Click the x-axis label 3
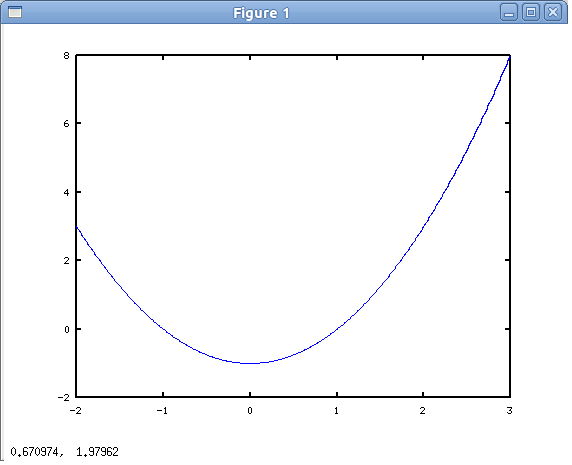This screenshot has height=465, width=572. tap(509, 411)
